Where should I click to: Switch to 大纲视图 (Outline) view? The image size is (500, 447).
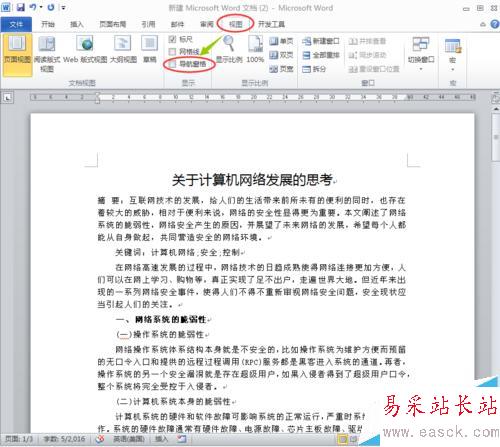(x=123, y=50)
